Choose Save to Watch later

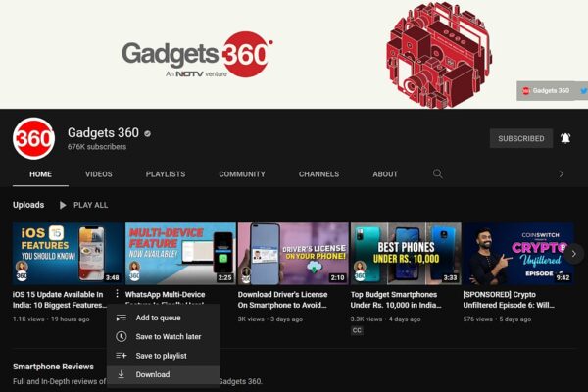tap(163, 336)
